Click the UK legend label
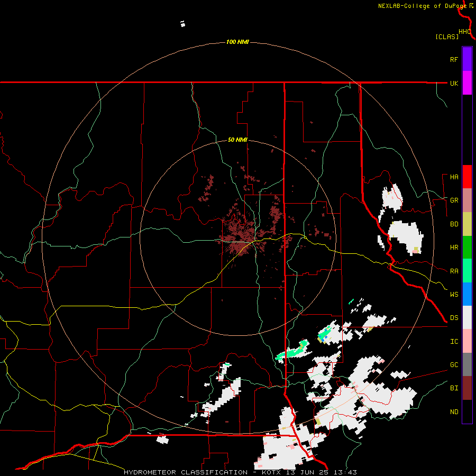The width and height of the screenshot is (476, 476). pos(454,83)
